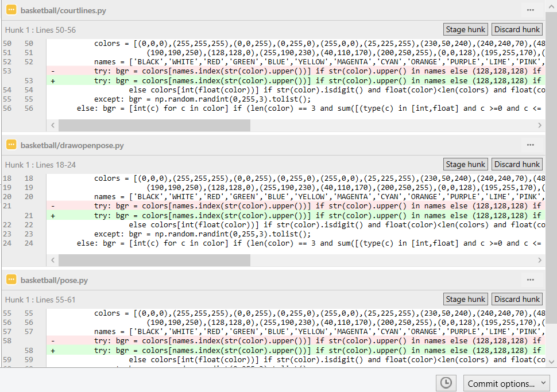Image resolution: width=557 pixels, height=392 pixels.
Task: Click right scroll arrow in courtlines.py diff
Action: pyautogui.click(x=540, y=125)
